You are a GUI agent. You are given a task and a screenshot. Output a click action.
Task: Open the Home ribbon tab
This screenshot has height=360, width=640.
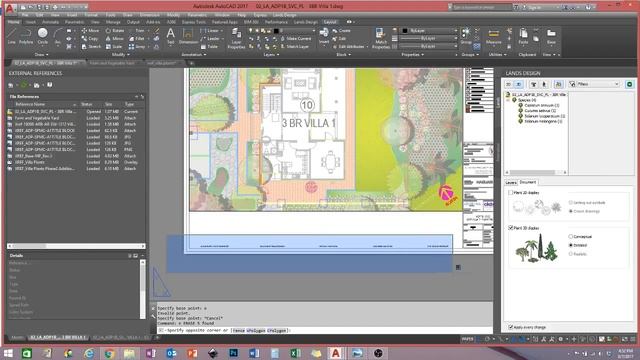tap(13, 22)
